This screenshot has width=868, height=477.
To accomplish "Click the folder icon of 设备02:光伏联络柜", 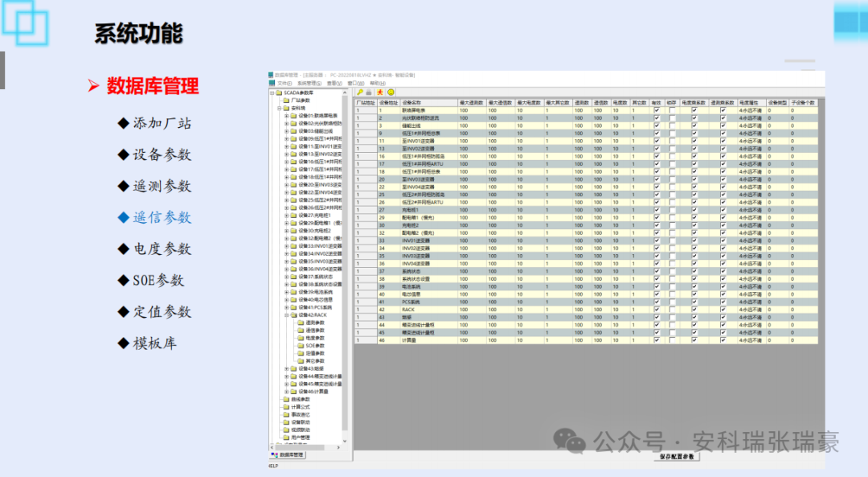I will click(294, 124).
